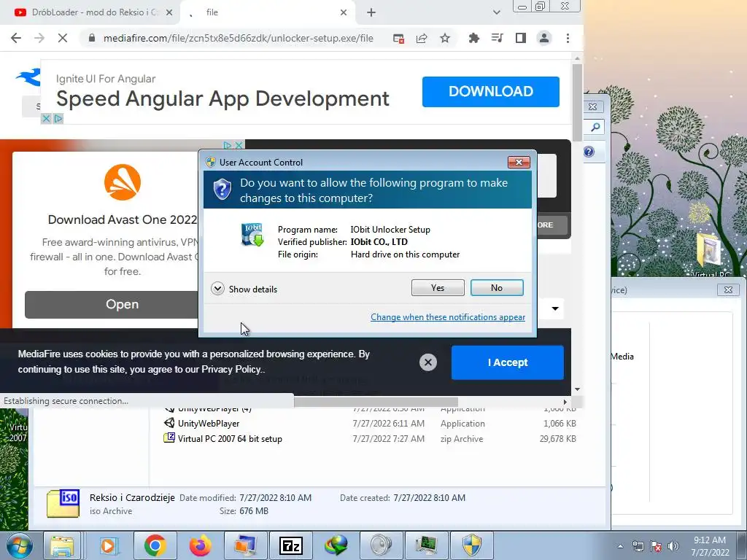Show hidden tray icons arrow
The height and width of the screenshot is (560, 747).
620,546
